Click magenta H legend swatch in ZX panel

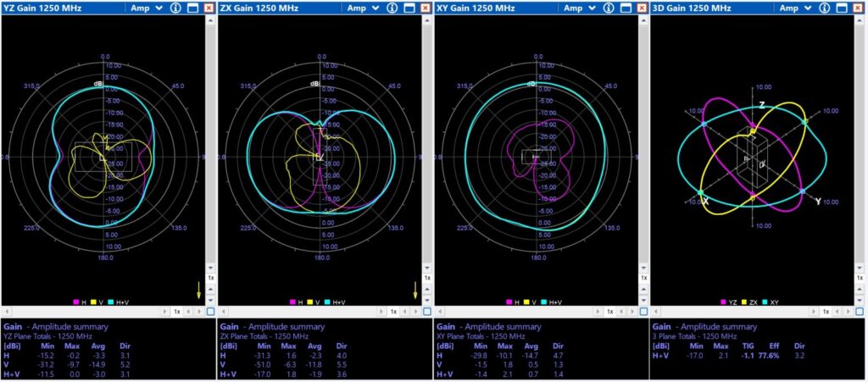[x=292, y=302]
